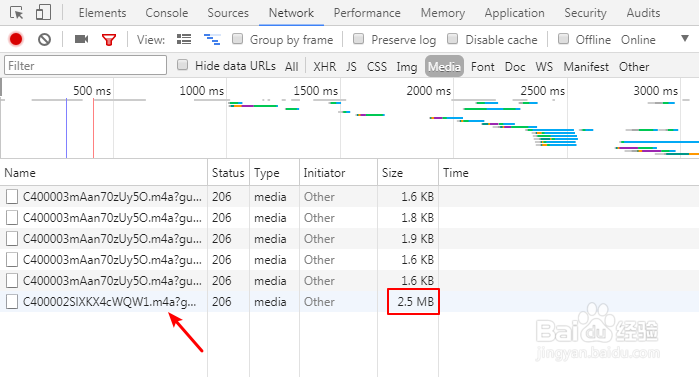Check Hide data URLs
This screenshot has width=699, height=377.
182,65
